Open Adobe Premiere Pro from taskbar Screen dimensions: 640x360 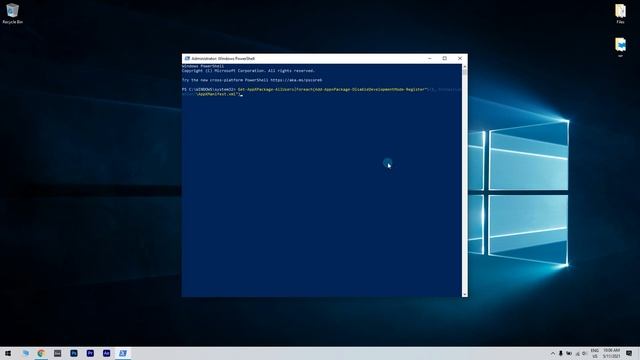(90, 353)
